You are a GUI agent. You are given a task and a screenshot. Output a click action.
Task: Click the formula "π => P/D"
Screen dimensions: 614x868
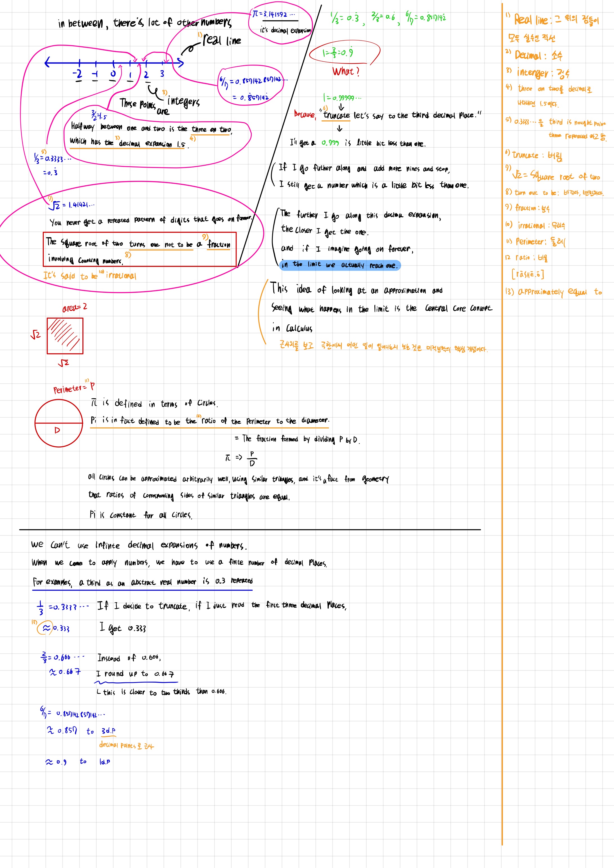241,458
